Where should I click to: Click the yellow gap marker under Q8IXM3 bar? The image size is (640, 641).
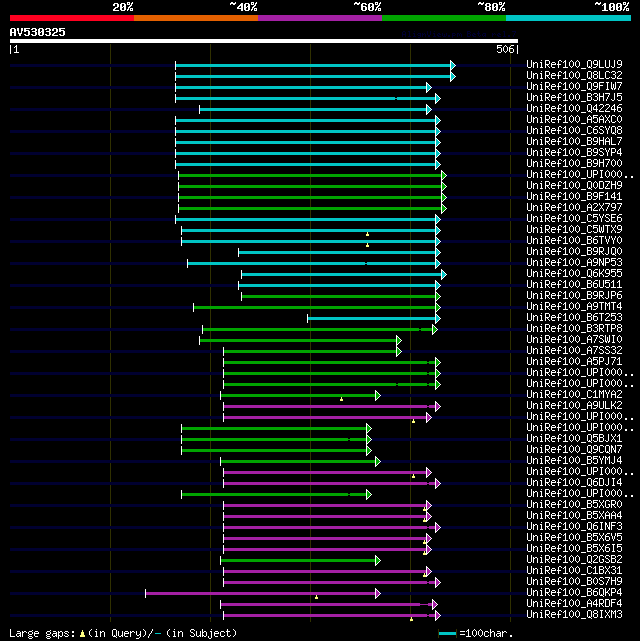412,619
